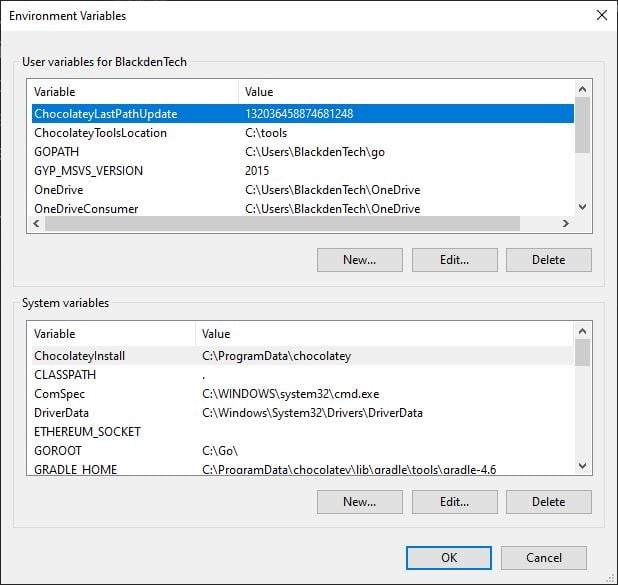This screenshot has width=618, height=585.
Task: Select the GYP_MSVS_VERSION variable row
Action: [x=303, y=171]
